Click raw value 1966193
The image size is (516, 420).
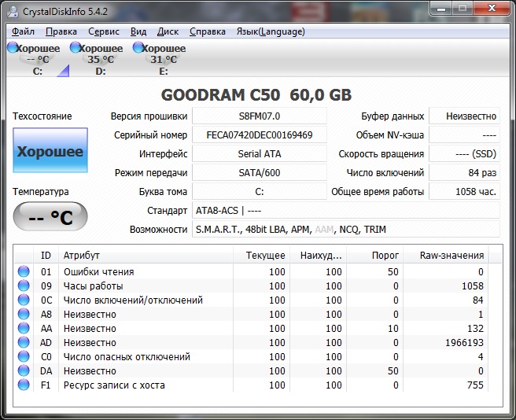(x=464, y=343)
